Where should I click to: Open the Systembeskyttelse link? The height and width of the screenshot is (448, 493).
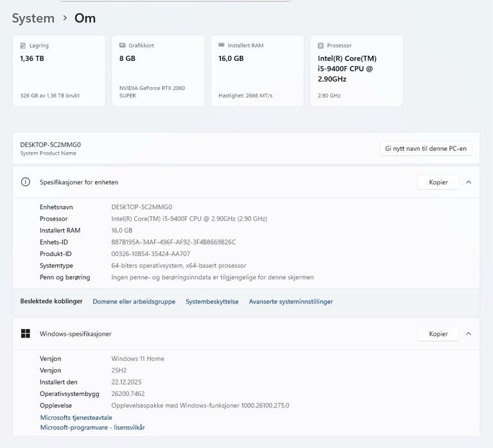coord(212,302)
